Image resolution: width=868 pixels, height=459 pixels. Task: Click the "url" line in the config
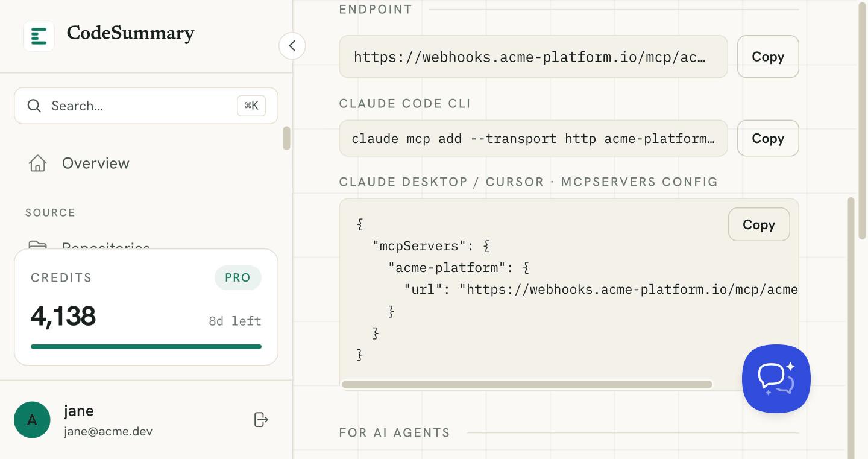click(601, 290)
